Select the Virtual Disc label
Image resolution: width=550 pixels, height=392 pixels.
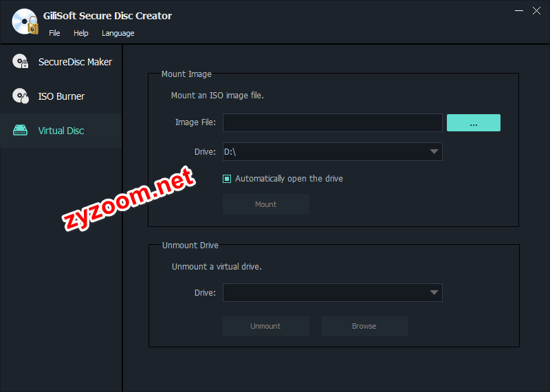click(x=61, y=131)
